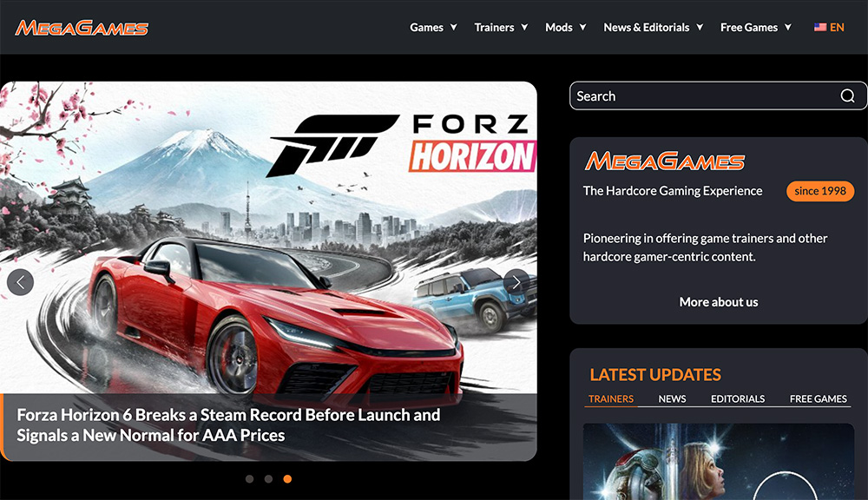Screen dimensions: 868x500
Task: Open News & Editorials menu in header
Action: [x=646, y=27]
